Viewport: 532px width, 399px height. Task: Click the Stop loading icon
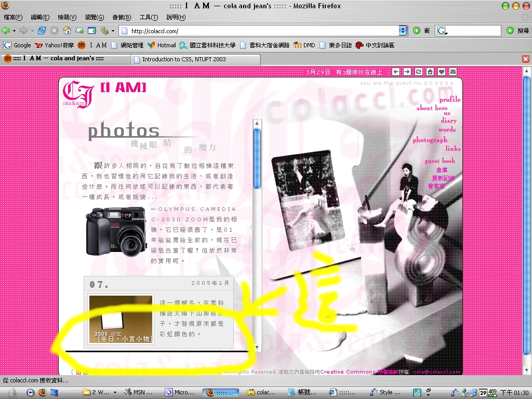point(54,31)
